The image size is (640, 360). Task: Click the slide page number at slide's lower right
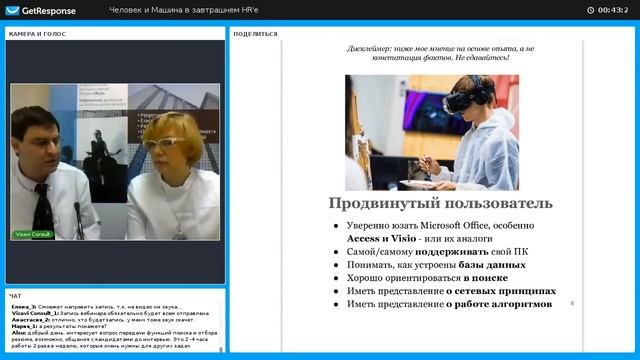point(572,303)
